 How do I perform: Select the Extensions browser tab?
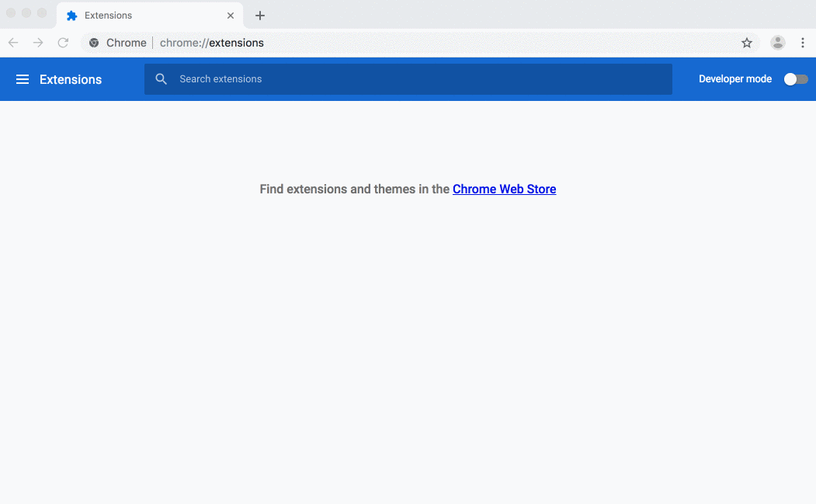click(x=150, y=16)
